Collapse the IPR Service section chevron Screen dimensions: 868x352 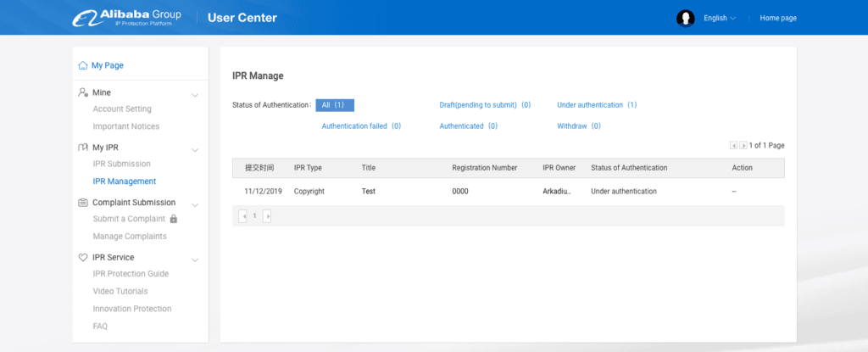(195, 259)
